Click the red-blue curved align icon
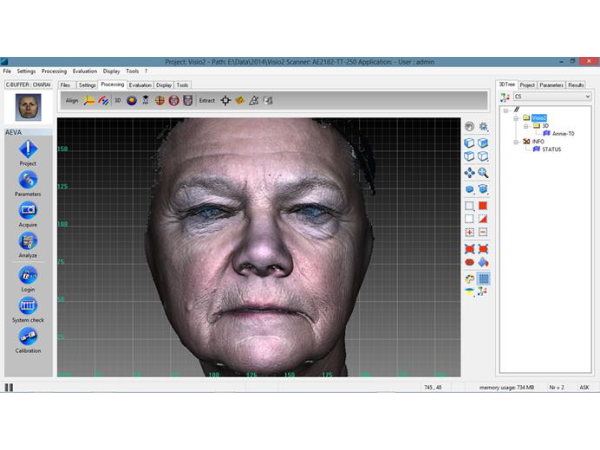 (x=103, y=101)
